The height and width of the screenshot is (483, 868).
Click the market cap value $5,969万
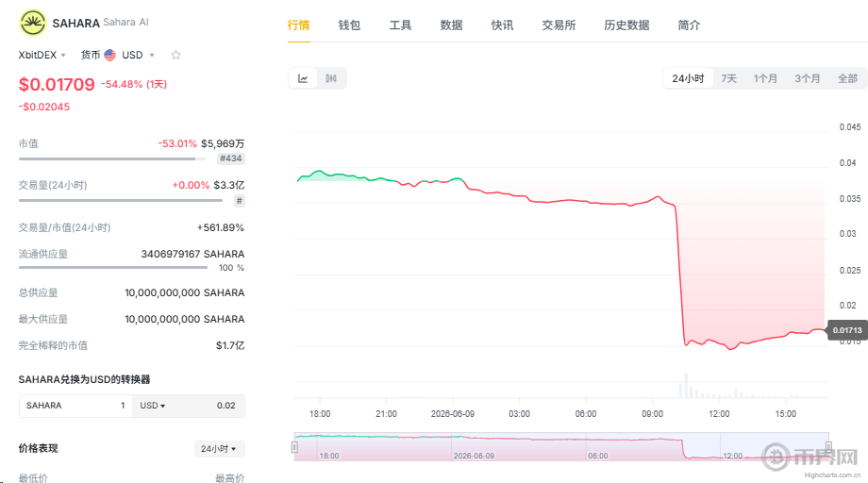coord(223,143)
